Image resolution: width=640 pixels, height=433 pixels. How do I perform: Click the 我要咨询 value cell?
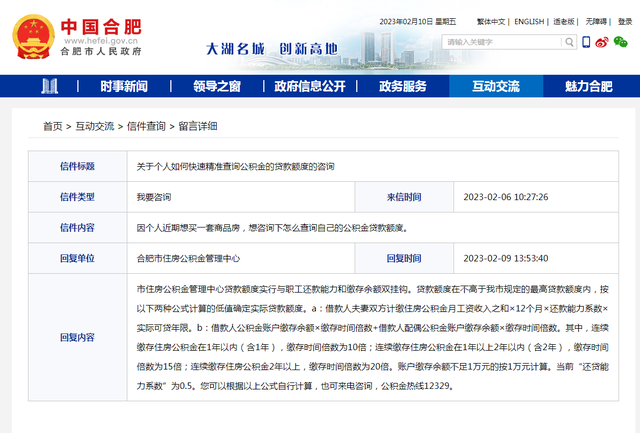pyautogui.click(x=241, y=197)
